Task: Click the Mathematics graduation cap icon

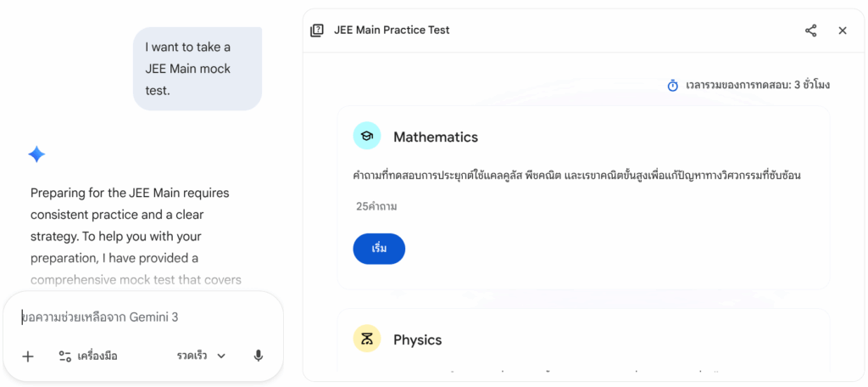Action: [x=367, y=136]
